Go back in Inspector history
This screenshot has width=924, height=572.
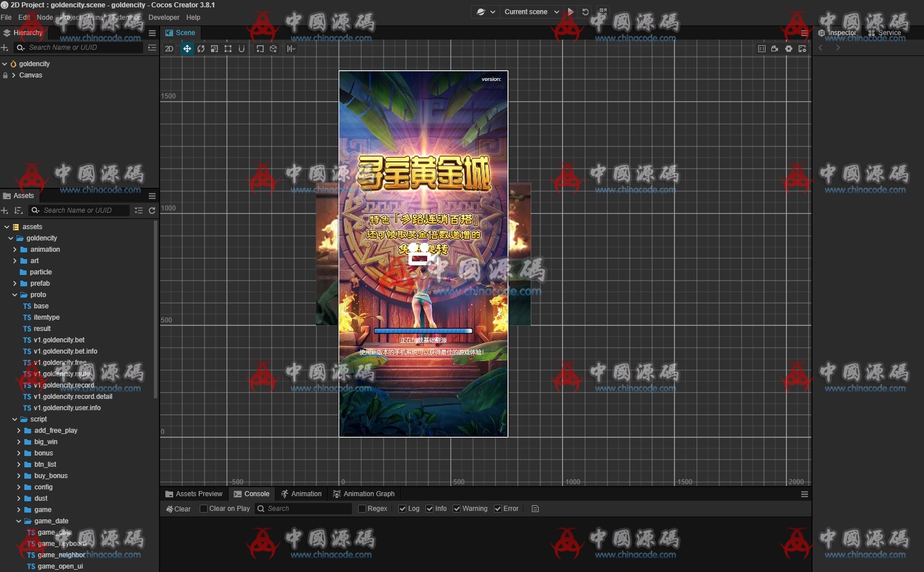[820, 48]
